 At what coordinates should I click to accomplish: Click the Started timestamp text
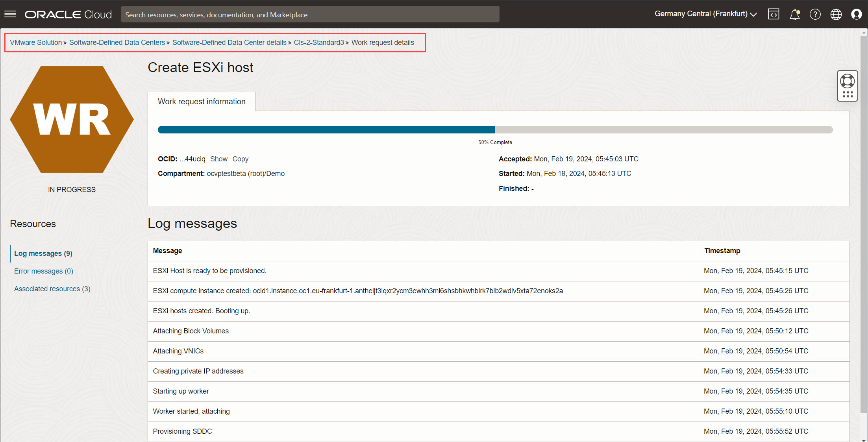(579, 174)
